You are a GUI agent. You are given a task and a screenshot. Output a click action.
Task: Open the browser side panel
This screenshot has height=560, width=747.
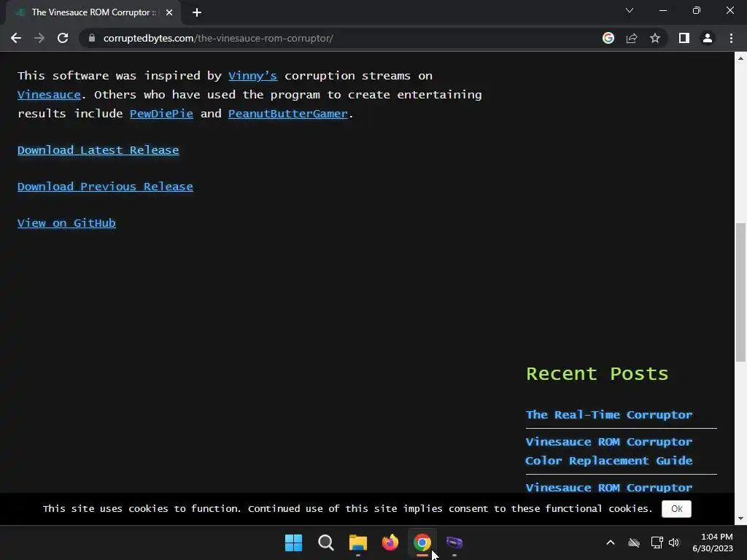684,38
